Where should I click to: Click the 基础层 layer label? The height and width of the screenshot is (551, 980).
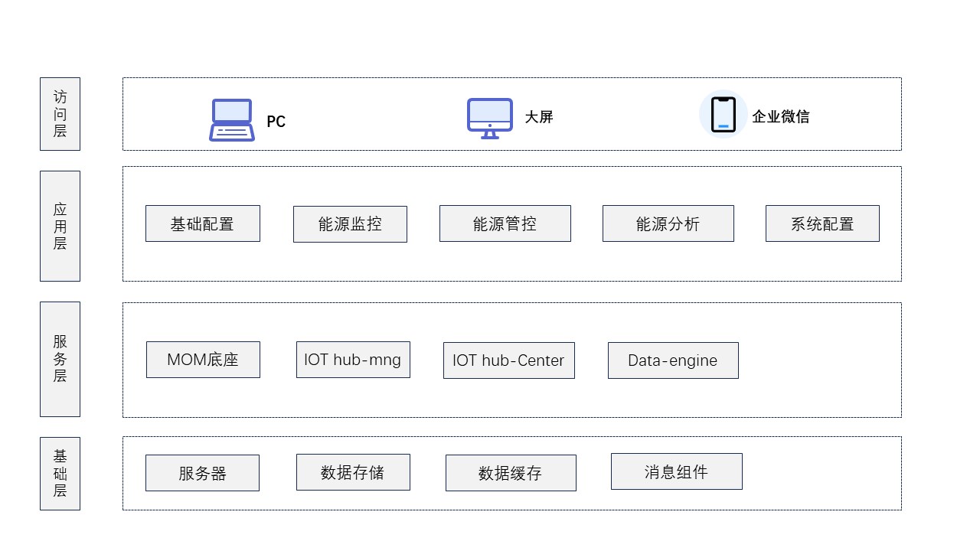[60, 474]
